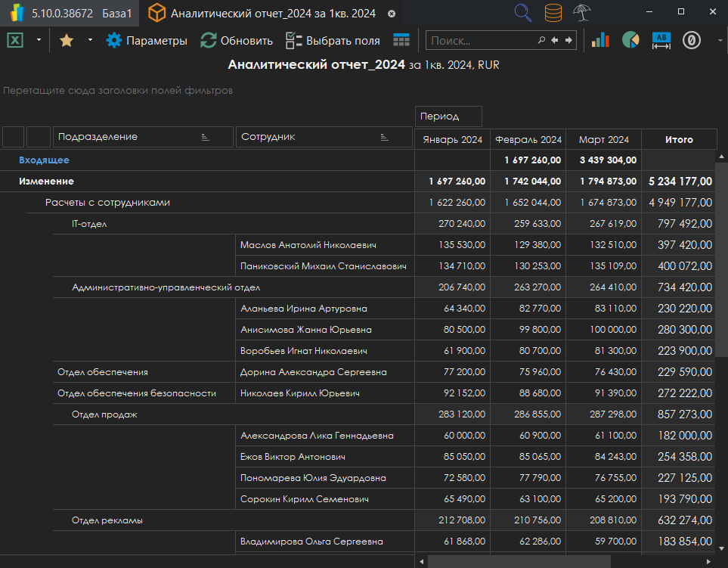Click the table layout icon

401,41
